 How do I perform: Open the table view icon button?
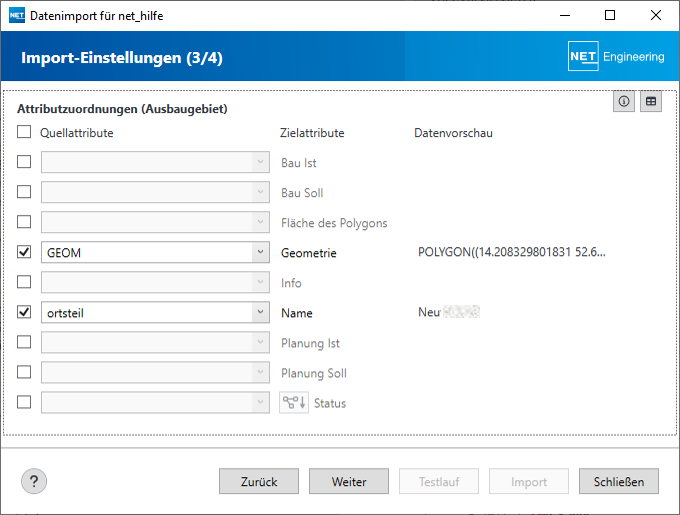pyautogui.click(x=651, y=101)
